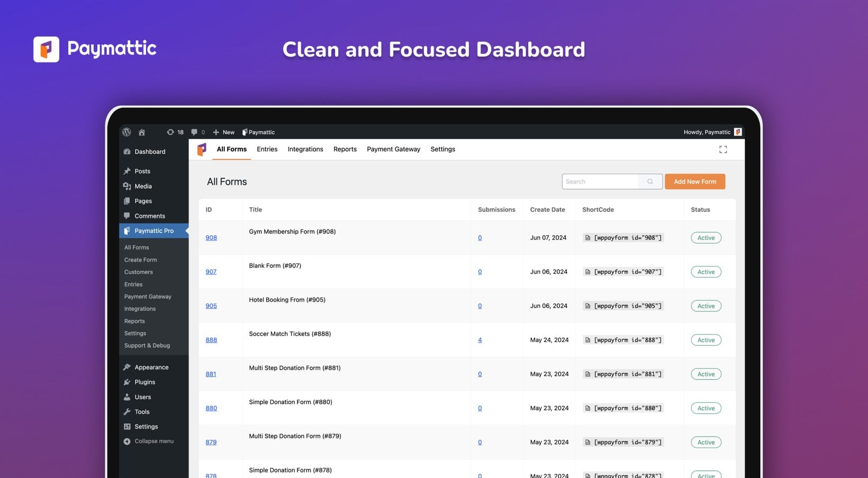Open Reports in sidebar submenu
This screenshot has height=478, width=868.
134,321
